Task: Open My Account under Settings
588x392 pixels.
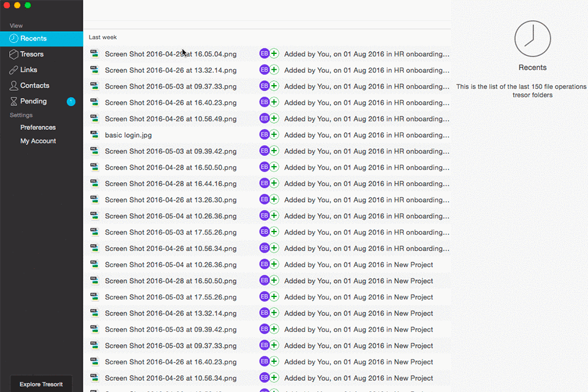Action: [38, 141]
